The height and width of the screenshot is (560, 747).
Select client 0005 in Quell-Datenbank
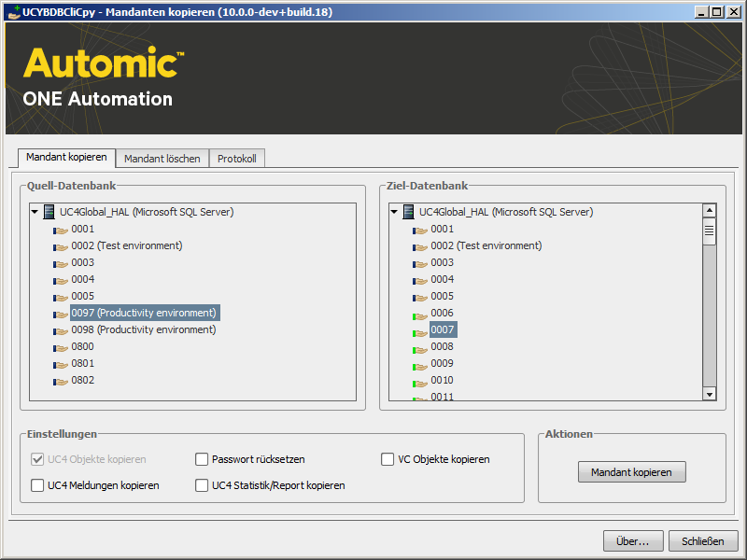click(83, 296)
